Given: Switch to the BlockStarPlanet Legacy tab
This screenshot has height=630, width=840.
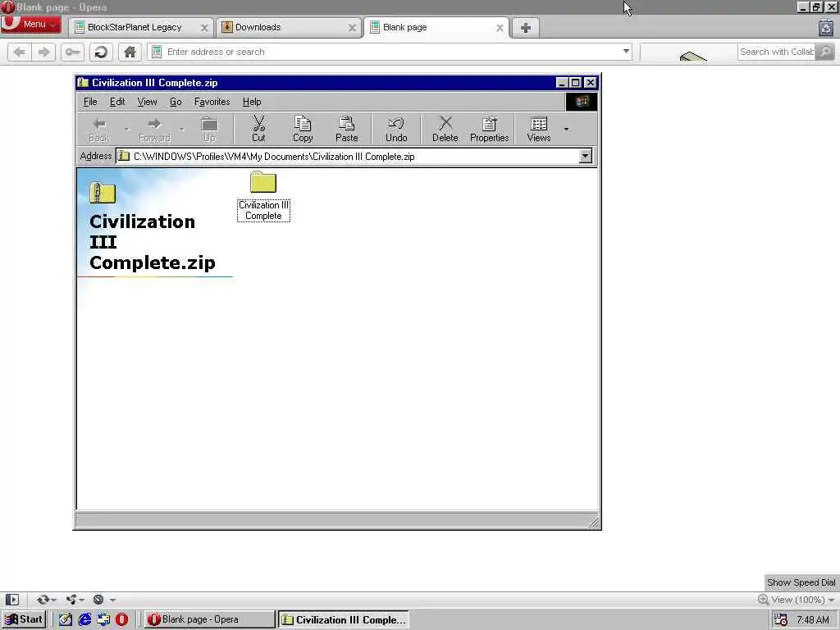Looking at the screenshot, I should 135,27.
